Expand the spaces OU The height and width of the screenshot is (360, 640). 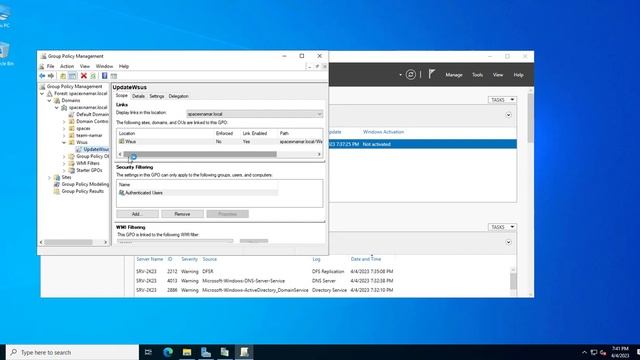(64, 128)
